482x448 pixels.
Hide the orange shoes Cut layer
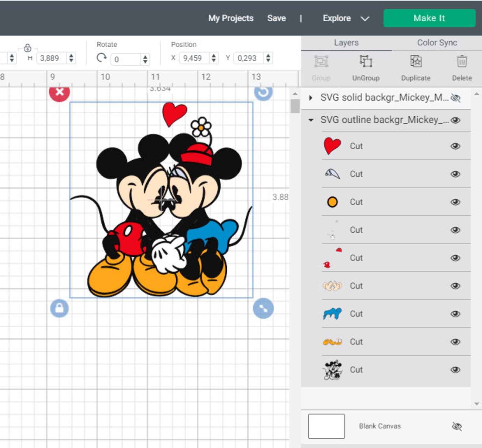coord(455,342)
